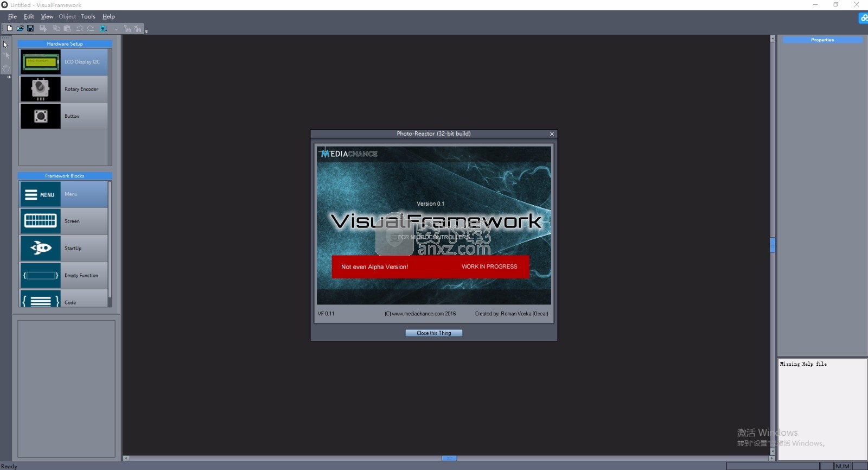Click the horizontal scrollbar thumb
Image resolution: width=868 pixels, height=470 pixels.
(x=449, y=459)
